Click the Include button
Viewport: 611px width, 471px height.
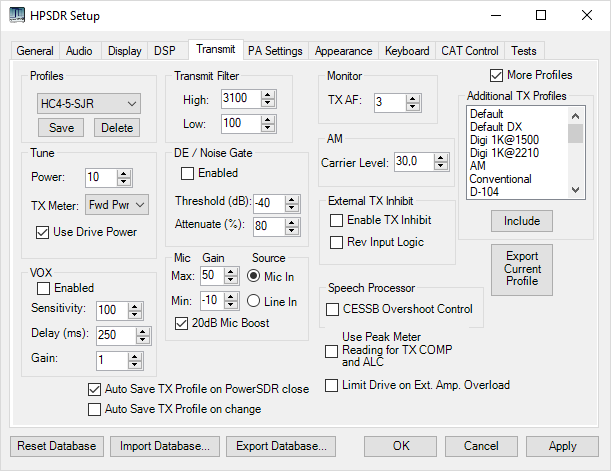pyautogui.click(x=522, y=221)
